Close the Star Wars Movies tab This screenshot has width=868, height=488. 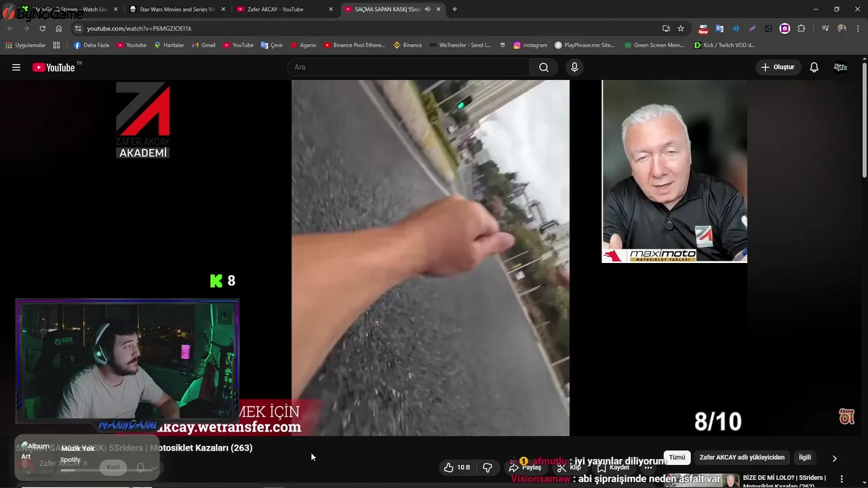[223, 9]
